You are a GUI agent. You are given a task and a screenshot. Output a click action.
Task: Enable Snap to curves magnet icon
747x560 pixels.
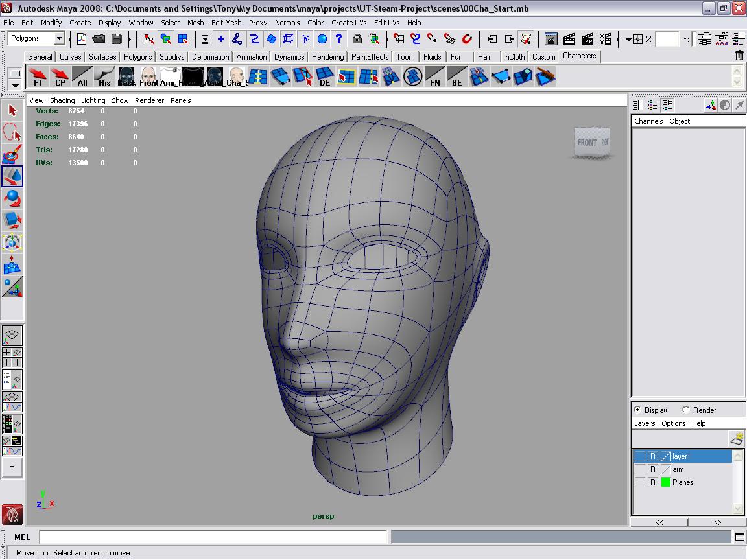416,39
